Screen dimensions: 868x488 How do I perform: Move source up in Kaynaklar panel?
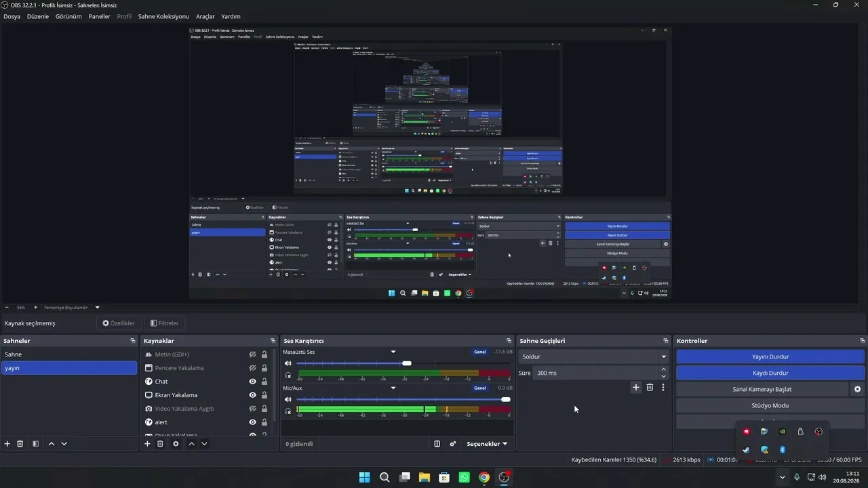coord(192,444)
